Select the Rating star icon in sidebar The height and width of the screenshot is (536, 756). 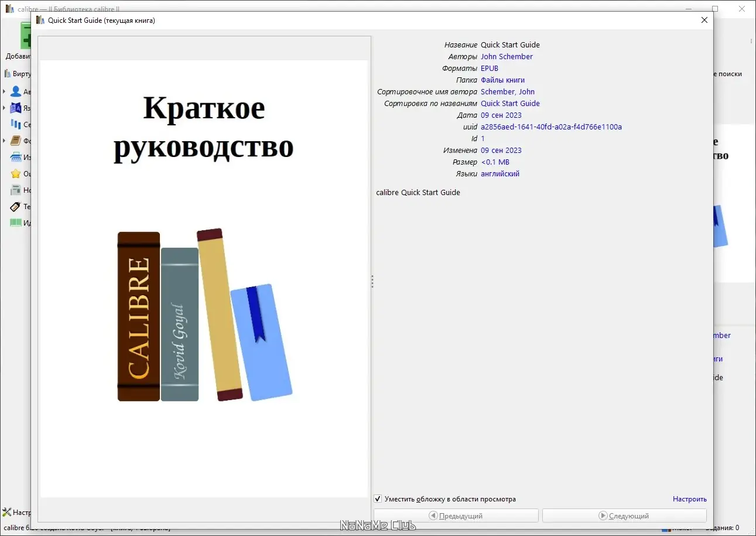[16, 173]
